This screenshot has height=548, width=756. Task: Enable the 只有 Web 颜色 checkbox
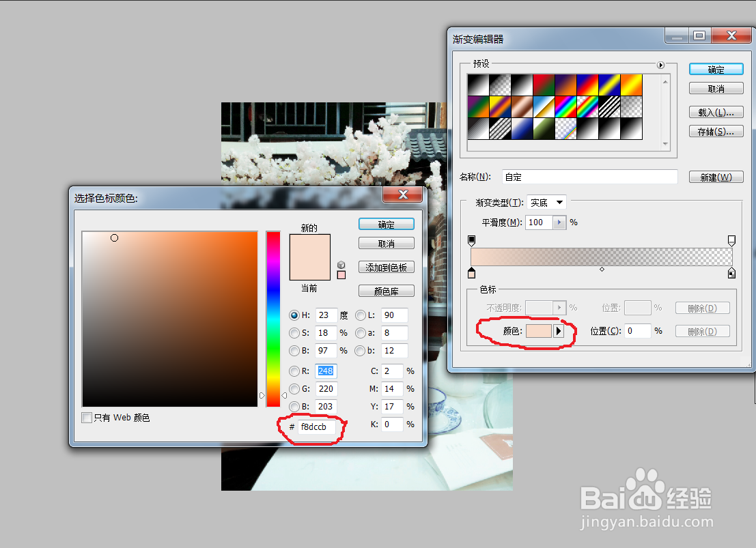(87, 418)
